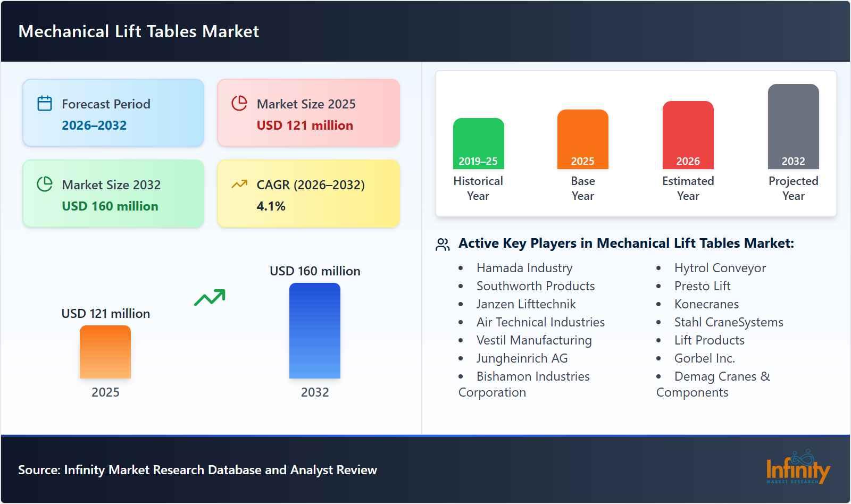Expand the Active Key Players list

pyautogui.click(x=625, y=243)
